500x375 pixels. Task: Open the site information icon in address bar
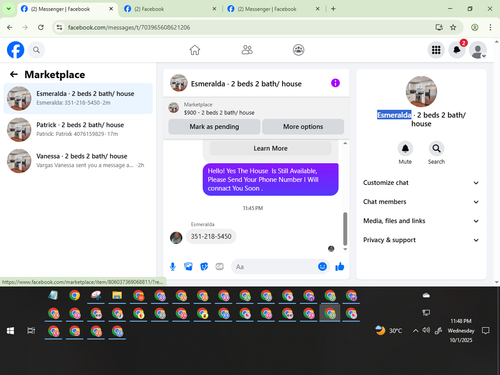(x=59, y=27)
